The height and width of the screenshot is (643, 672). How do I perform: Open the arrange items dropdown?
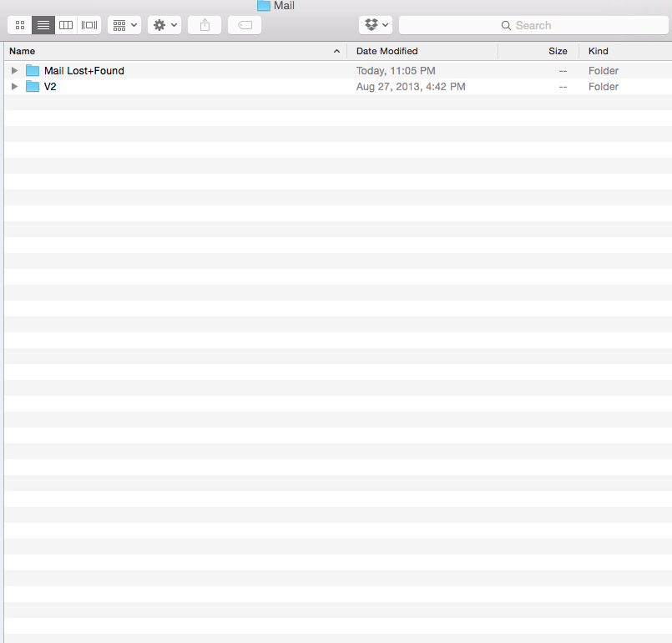pos(124,25)
